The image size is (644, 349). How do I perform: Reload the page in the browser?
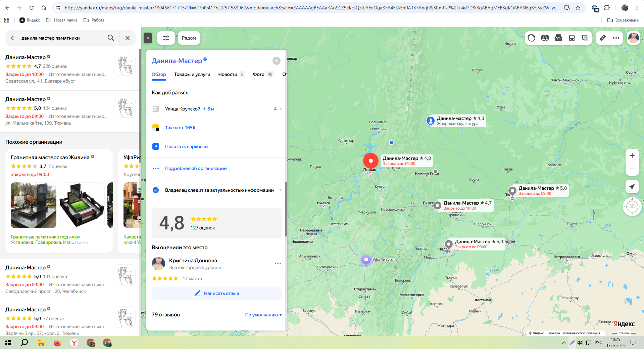(32, 8)
